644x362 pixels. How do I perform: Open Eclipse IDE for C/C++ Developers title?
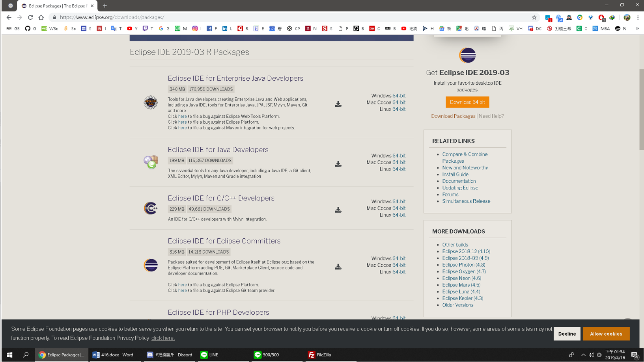point(221,198)
